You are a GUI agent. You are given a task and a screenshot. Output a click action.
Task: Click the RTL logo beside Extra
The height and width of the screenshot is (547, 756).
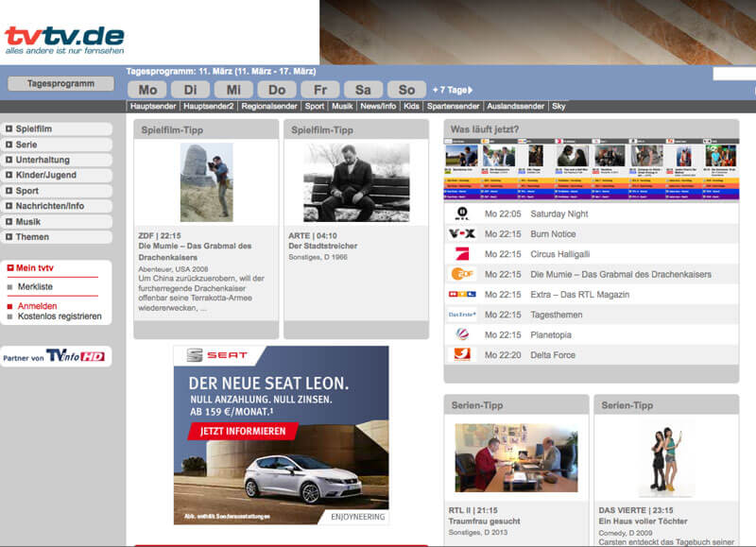(462, 294)
